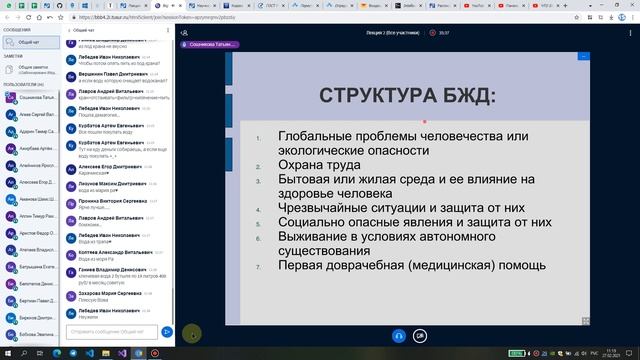Open Task View on the taskbar
Viewport: 640px width, 360px height.
[40, 353]
